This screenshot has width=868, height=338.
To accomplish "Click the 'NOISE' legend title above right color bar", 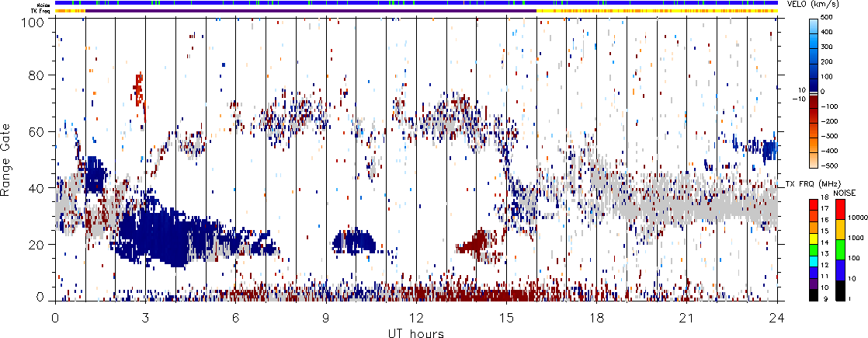I will 845,192.
